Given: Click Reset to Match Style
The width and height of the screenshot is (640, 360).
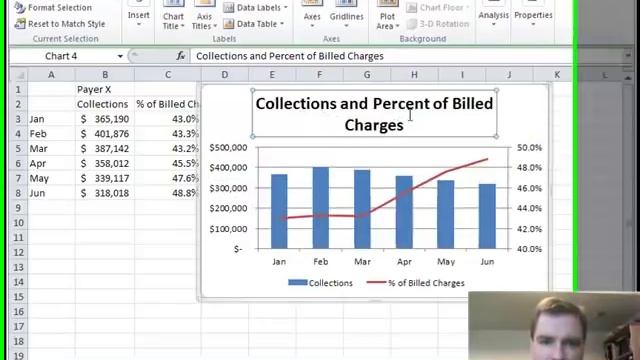Looking at the screenshot, I should coord(60,24).
